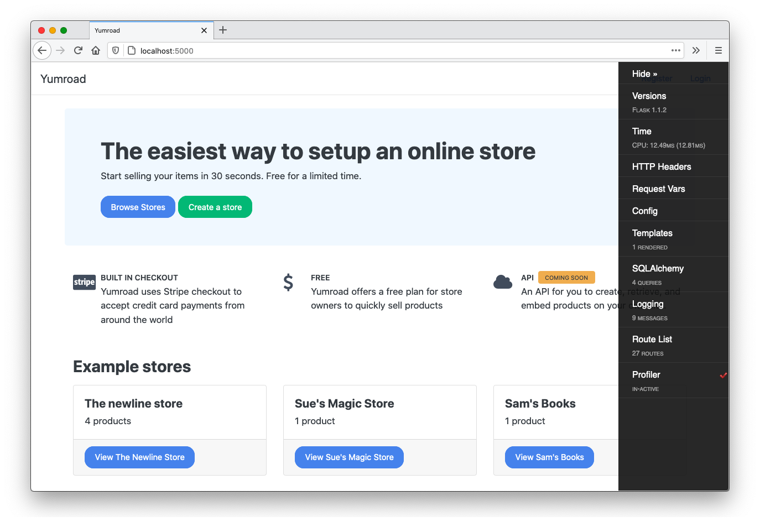Go back with the browser back arrow
760x532 pixels.
(42, 50)
